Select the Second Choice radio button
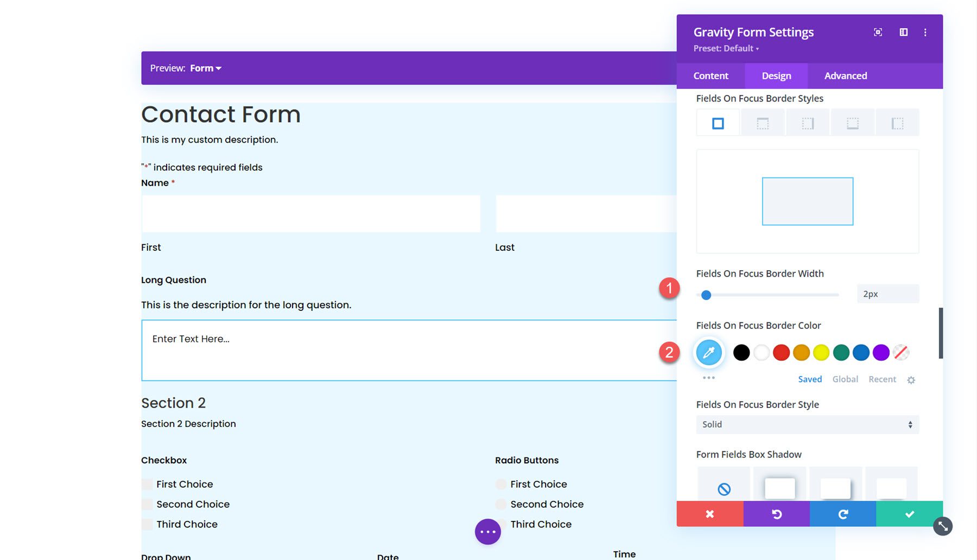 pyautogui.click(x=500, y=504)
